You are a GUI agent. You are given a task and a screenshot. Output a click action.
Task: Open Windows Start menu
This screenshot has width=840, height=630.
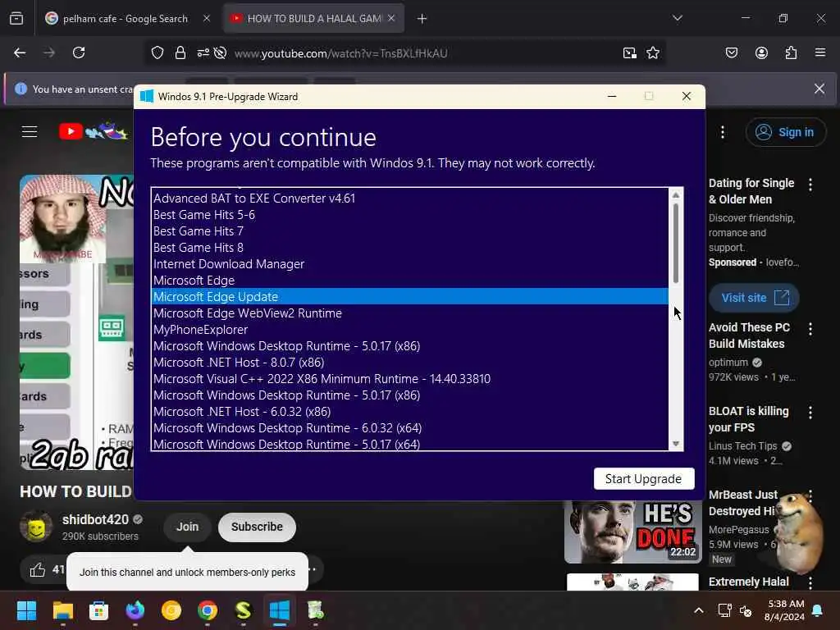(26, 610)
